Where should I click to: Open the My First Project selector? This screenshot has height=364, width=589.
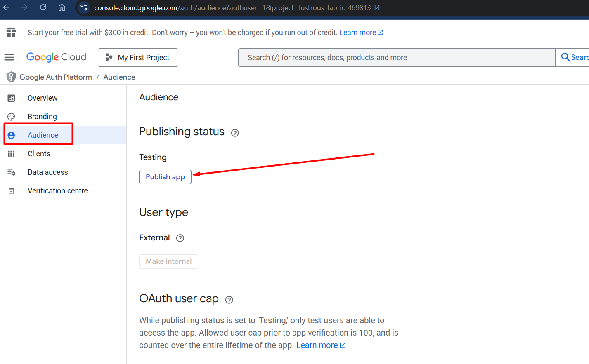[138, 57]
